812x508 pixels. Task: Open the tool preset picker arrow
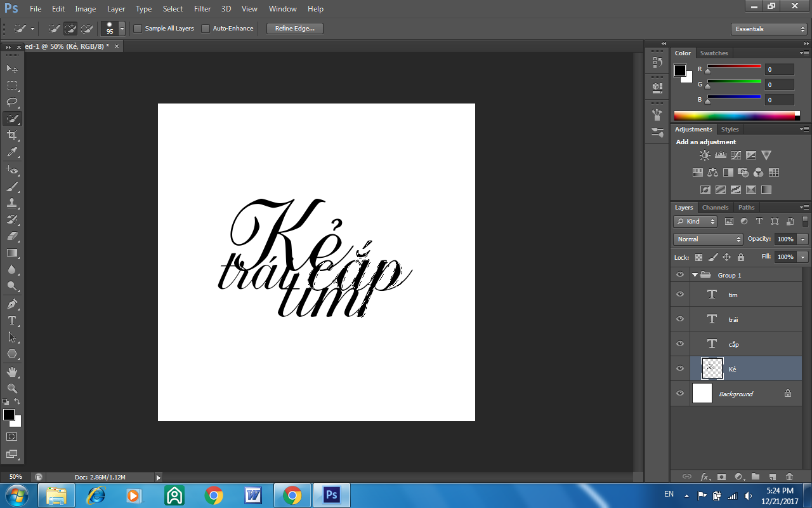coord(32,29)
